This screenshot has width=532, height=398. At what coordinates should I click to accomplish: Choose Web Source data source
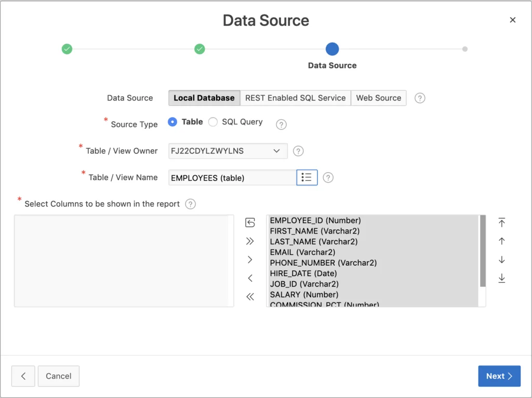379,98
